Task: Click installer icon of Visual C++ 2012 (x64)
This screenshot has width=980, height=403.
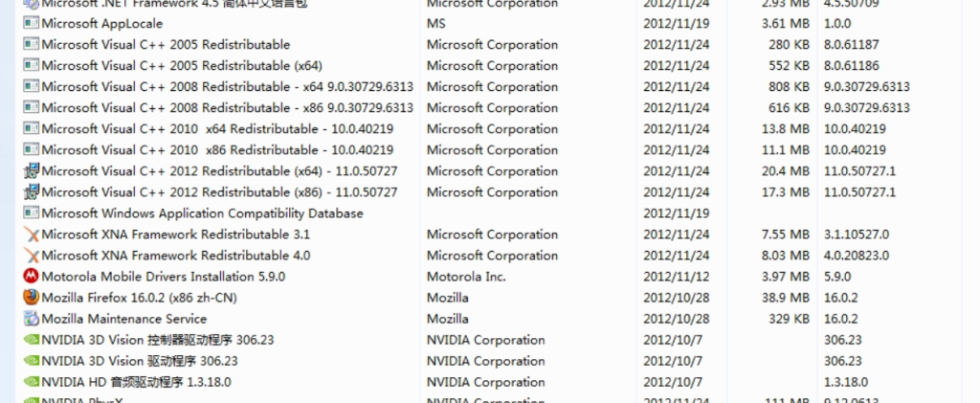Action: (x=31, y=170)
